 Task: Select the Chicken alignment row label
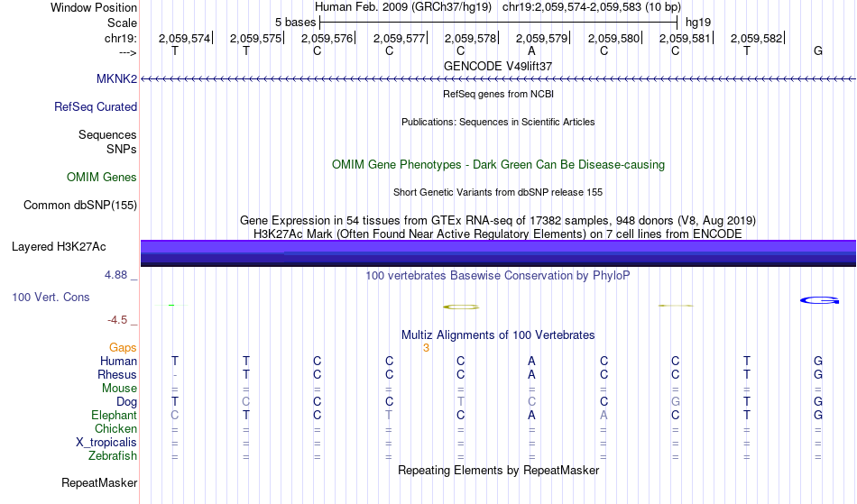[115, 428]
